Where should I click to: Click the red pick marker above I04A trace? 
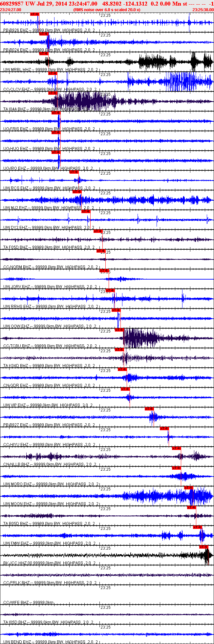pos(53,93)
